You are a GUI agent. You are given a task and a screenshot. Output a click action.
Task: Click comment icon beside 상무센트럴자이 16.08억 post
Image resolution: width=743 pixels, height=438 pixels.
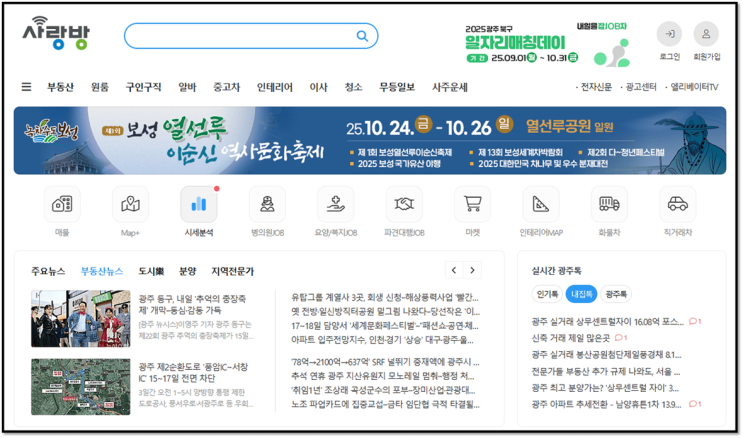tap(695, 321)
